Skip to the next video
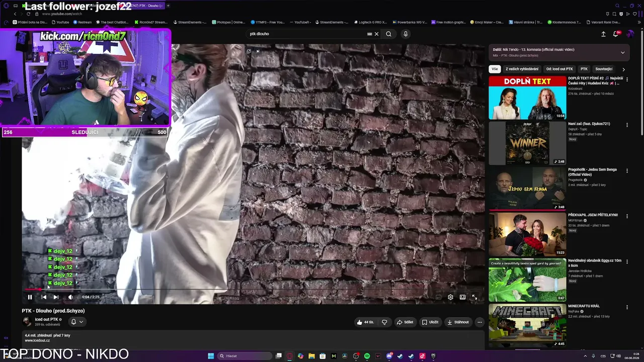This screenshot has width=644, height=362. click(56, 297)
